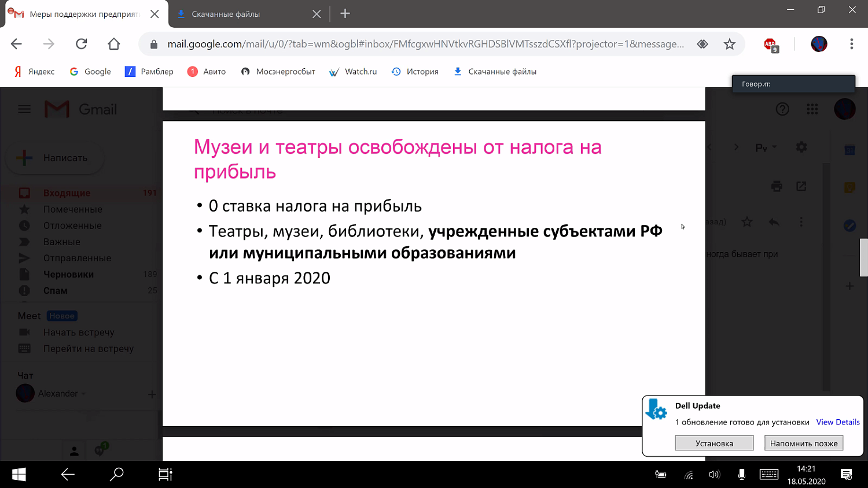
Task: Click Напомнить позже in Dell Update
Action: 804,443
